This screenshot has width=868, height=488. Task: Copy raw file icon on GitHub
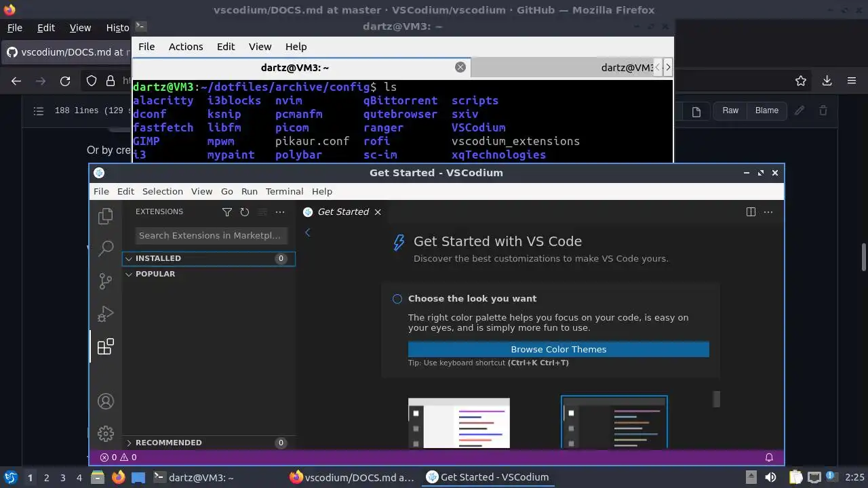(x=696, y=111)
